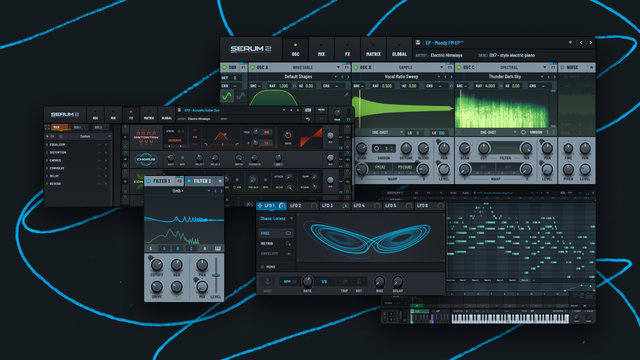Image resolution: width=640 pixels, height=360 pixels.
Task: Disable Filter 1 power button
Action: pos(149,181)
